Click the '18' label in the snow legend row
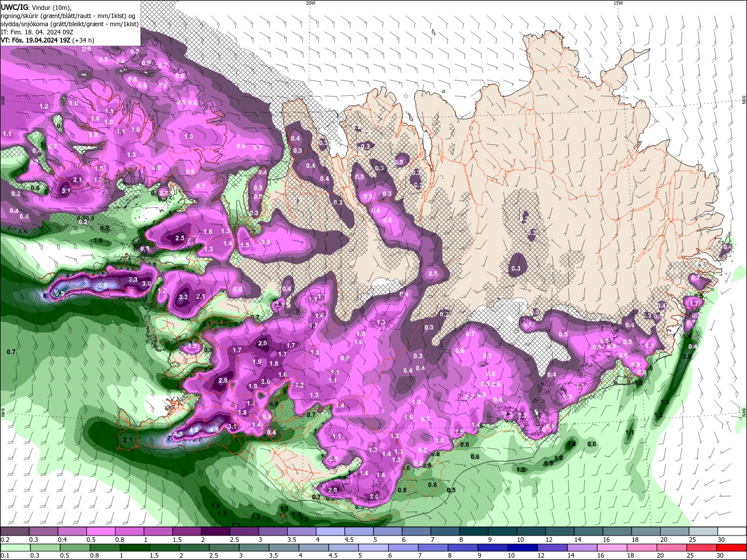Viewport: 747px width, 560px height. pyautogui.click(x=635, y=540)
